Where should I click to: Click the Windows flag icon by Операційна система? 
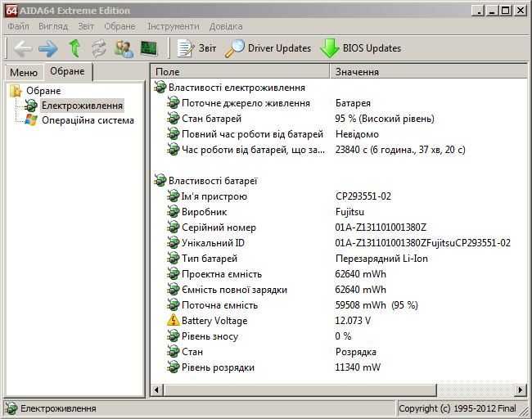(x=31, y=120)
